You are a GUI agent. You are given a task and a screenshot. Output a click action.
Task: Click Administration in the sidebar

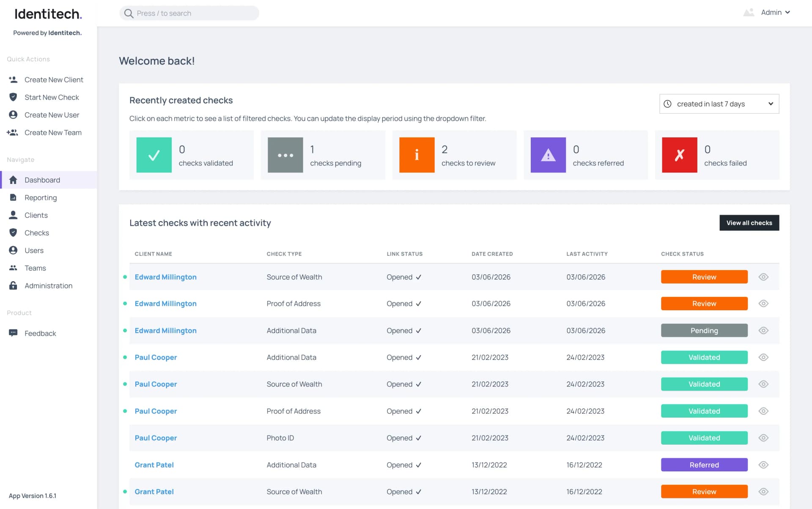tap(49, 285)
